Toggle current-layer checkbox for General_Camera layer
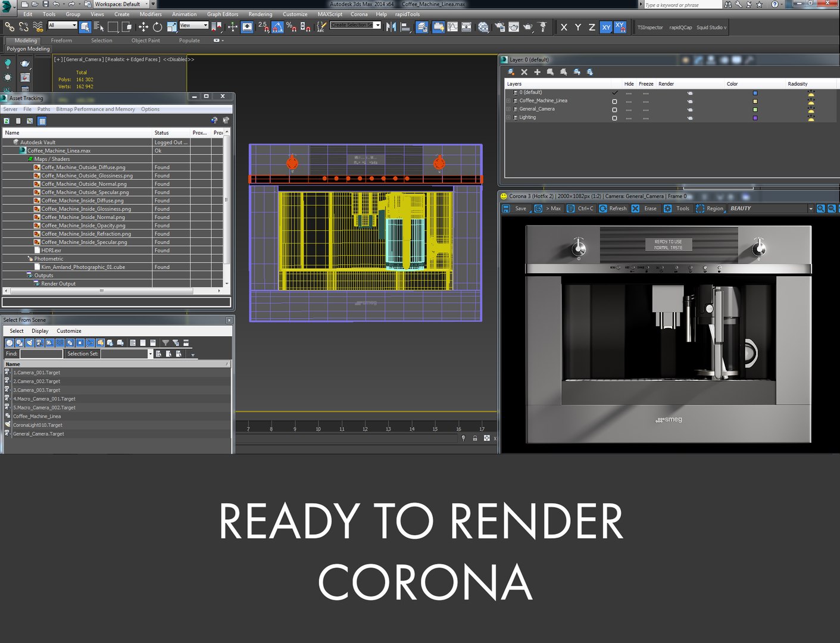 614,110
